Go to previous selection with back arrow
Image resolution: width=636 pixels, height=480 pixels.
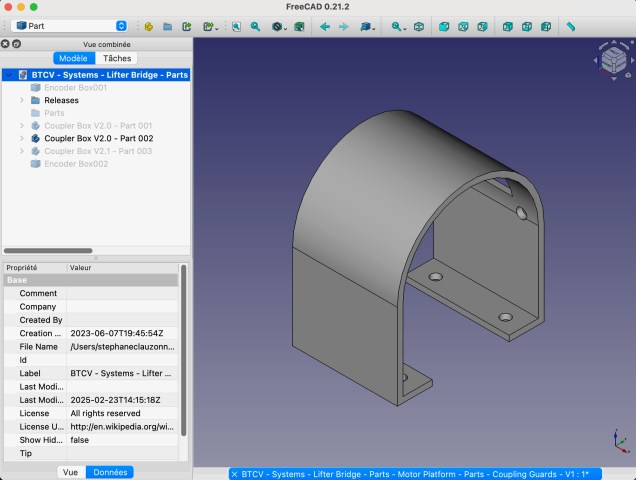(x=324, y=26)
